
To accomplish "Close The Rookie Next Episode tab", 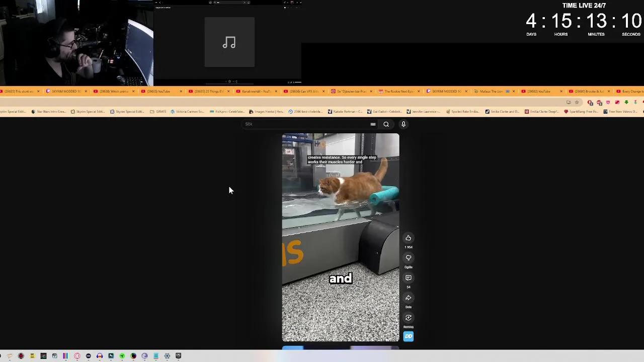I will tap(419, 92).
